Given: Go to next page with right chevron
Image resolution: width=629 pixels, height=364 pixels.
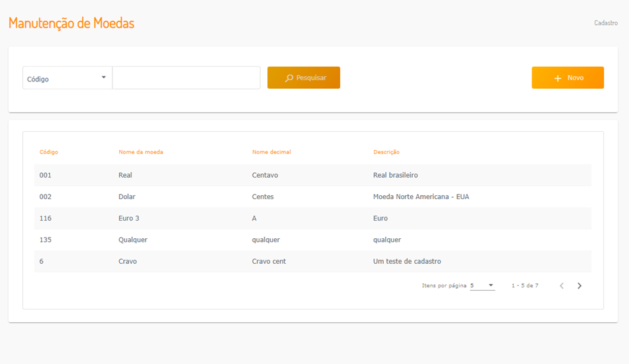Looking at the screenshot, I should point(579,286).
